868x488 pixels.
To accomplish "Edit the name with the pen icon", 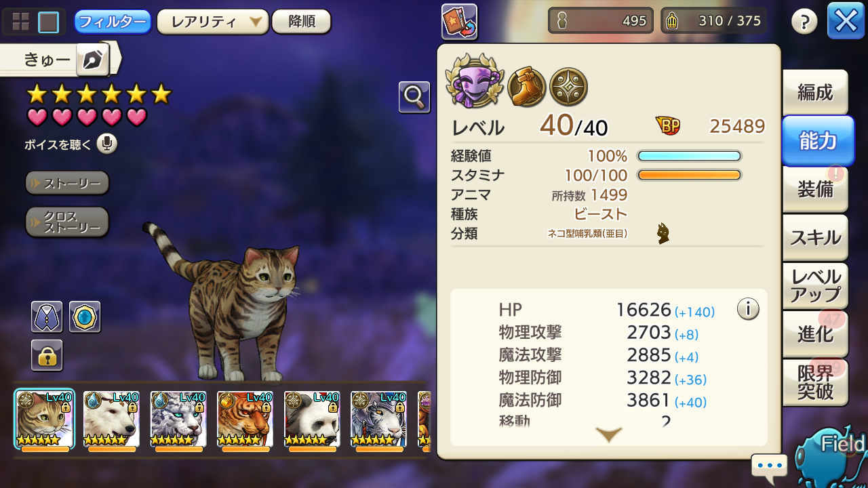I will 92,61.
